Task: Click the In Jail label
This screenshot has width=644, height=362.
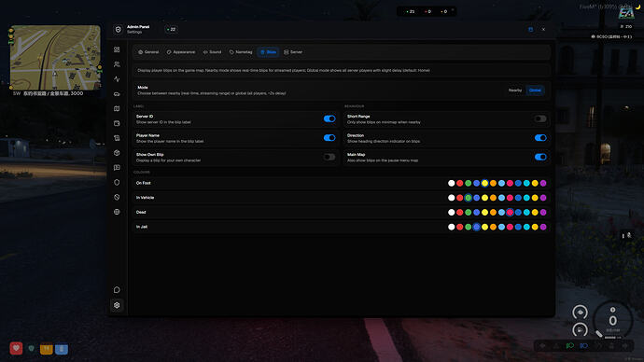Action: pyautogui.click(x=142, y=227)
